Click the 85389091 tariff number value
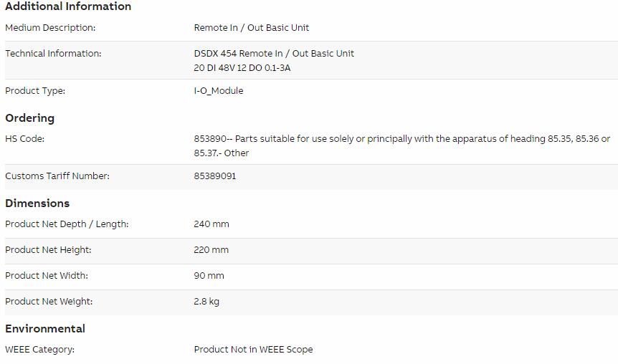The height and width of the screenshot is (364, 618). point(215,176)
